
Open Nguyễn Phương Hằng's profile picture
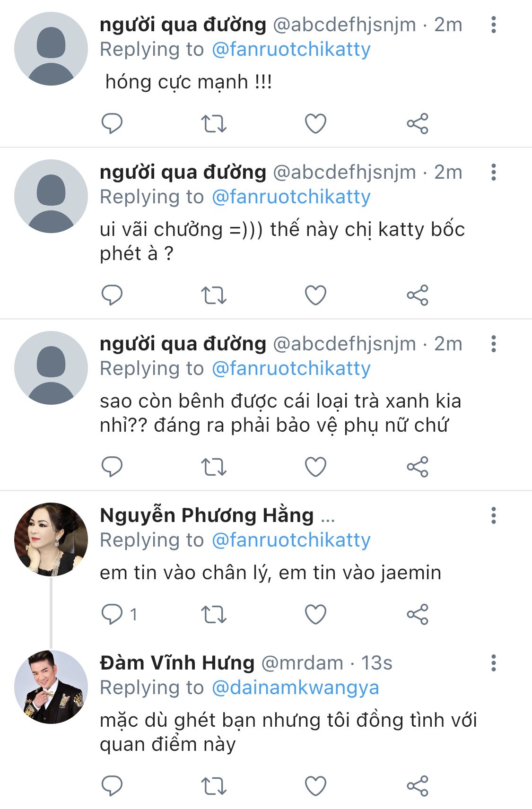pos(51,539)
